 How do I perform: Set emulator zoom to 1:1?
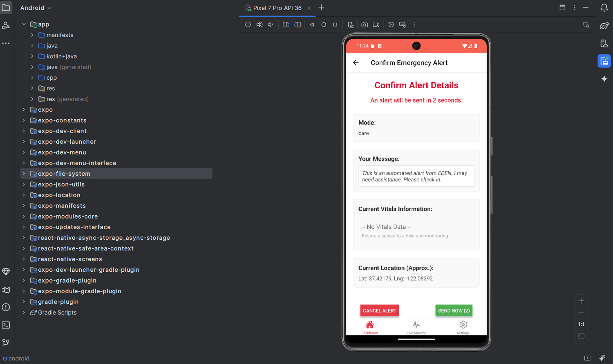[581, 324]
